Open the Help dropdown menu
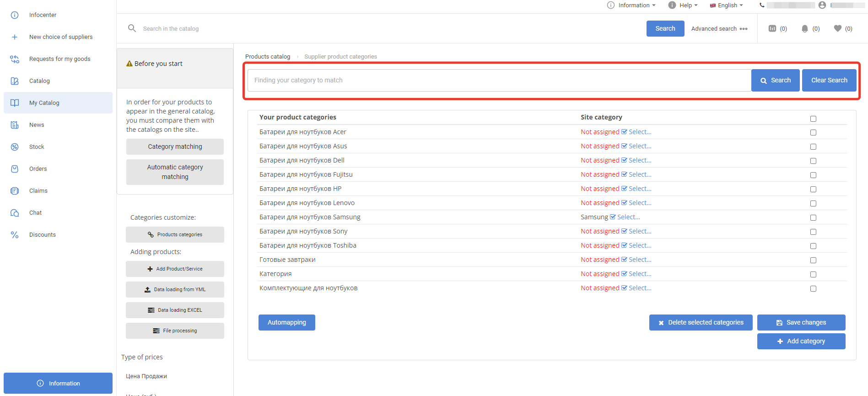The width and height of the screenshot is (868, 396). click(683, 5)
